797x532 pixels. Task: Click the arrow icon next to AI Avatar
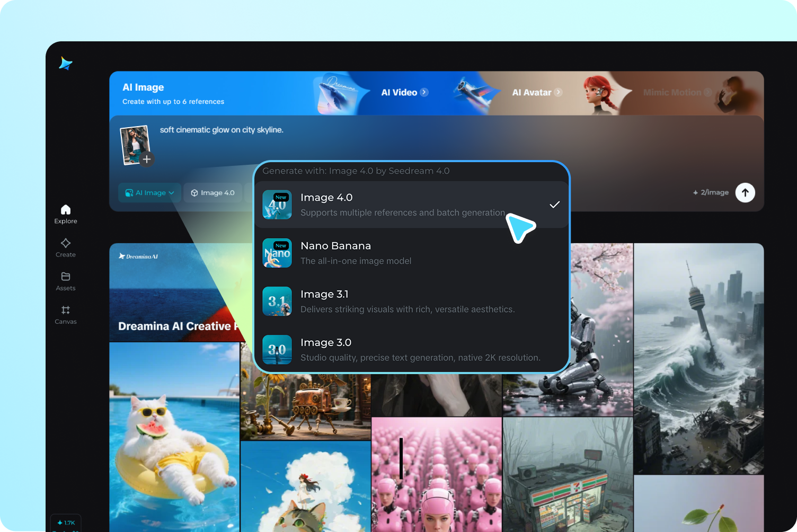click(x=558, y=92)
